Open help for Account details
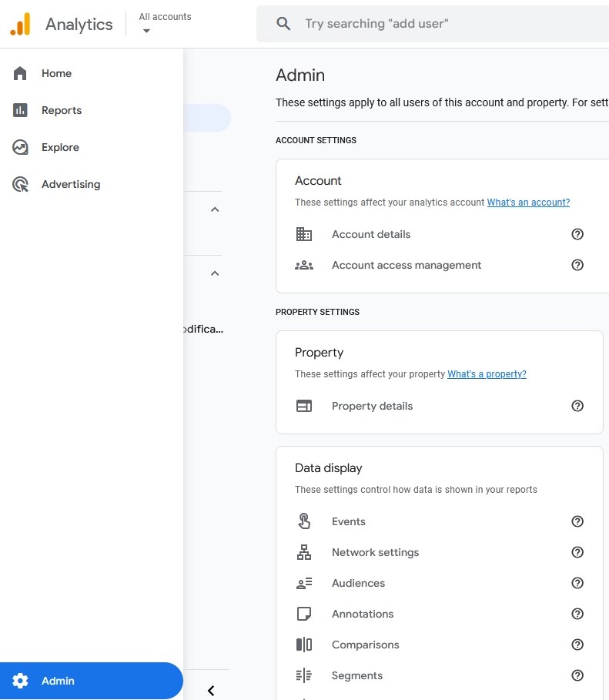Image resolution: width=609 pixels, height=700 pixels. (577, 234)
